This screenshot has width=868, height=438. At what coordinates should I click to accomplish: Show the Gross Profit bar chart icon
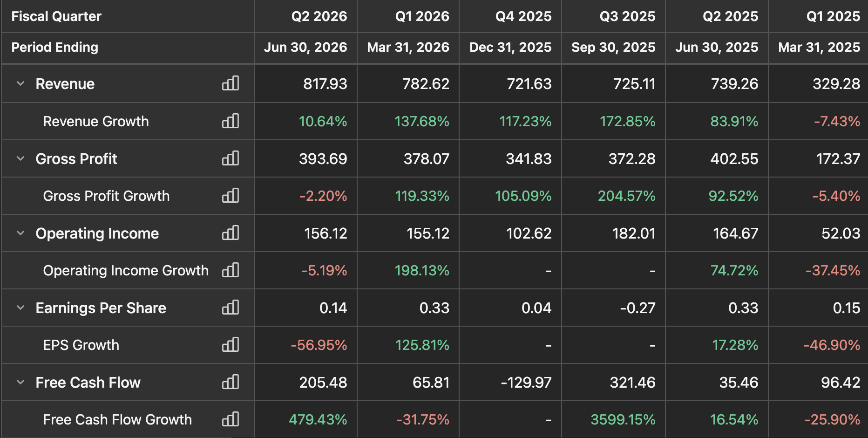pos(231,158)
